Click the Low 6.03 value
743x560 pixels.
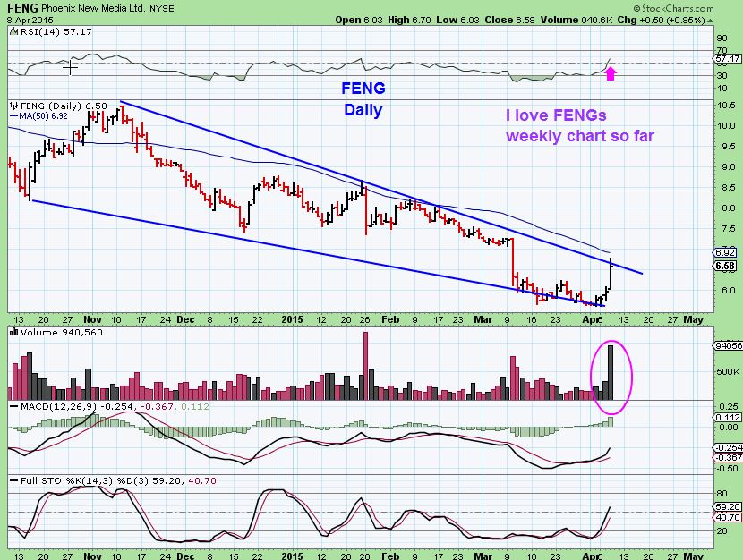click(457, 20)
